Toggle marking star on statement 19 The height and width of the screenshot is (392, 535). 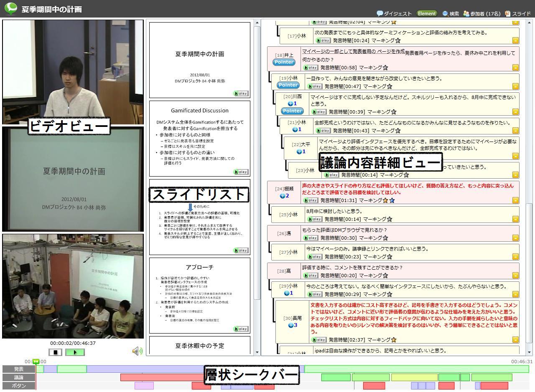tap(390, 86)
